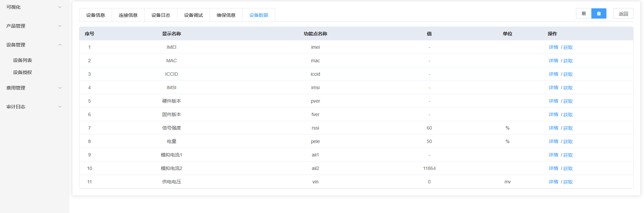This screenshot has height=213, width=644.
Task: Select the 设备数据 tab
Action: (259, 15)
